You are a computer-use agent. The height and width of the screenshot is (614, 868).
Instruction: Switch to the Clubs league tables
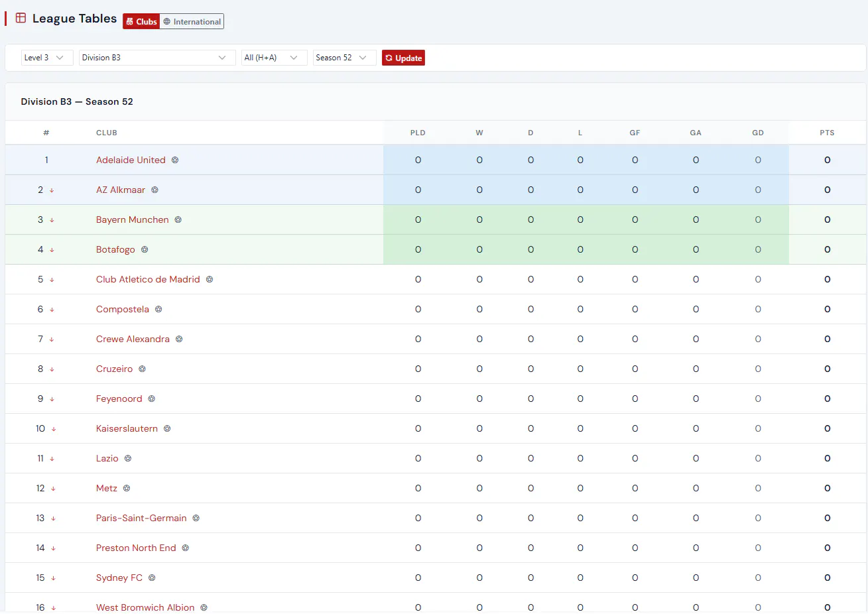(x=141, y=21)
